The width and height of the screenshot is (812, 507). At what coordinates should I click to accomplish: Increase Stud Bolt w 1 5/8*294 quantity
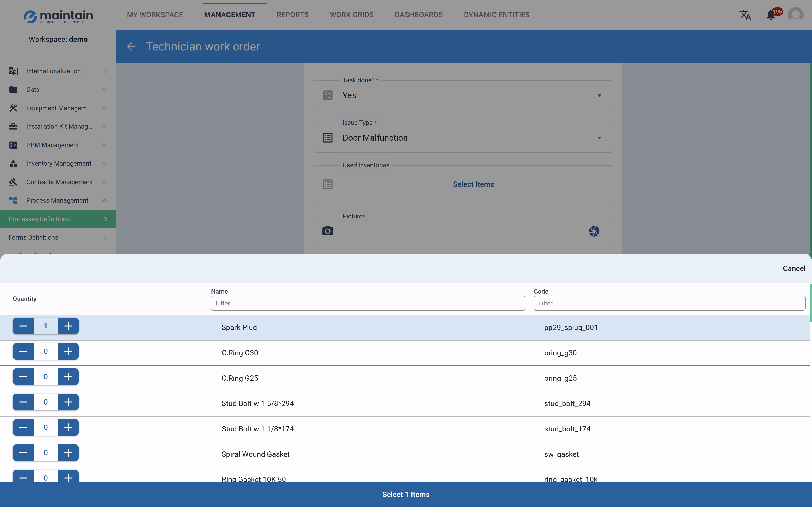pos(68,402)
